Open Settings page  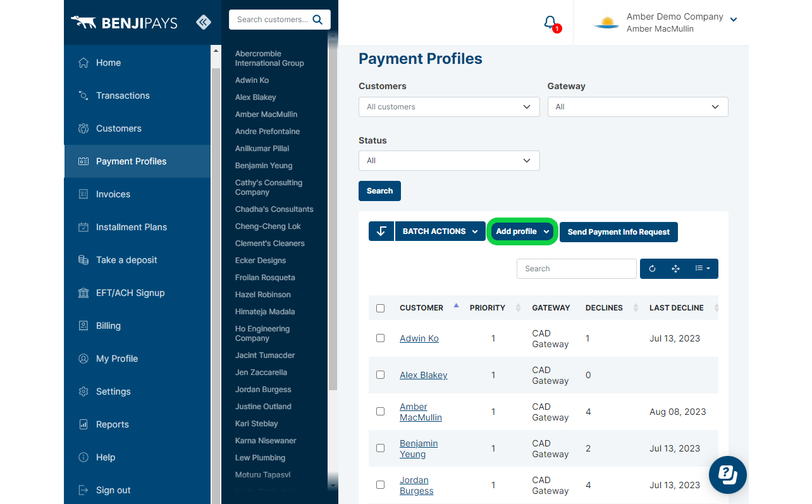(137, 391)
